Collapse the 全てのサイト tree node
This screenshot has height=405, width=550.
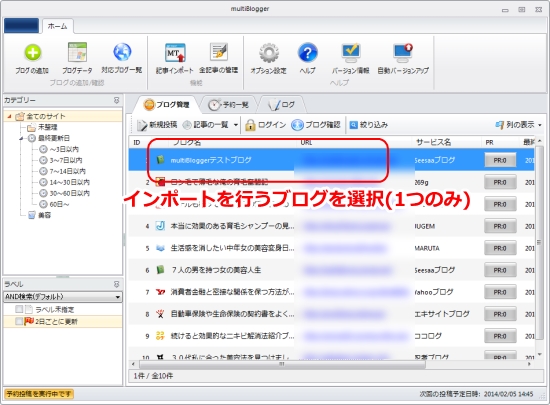click(9, 116)
